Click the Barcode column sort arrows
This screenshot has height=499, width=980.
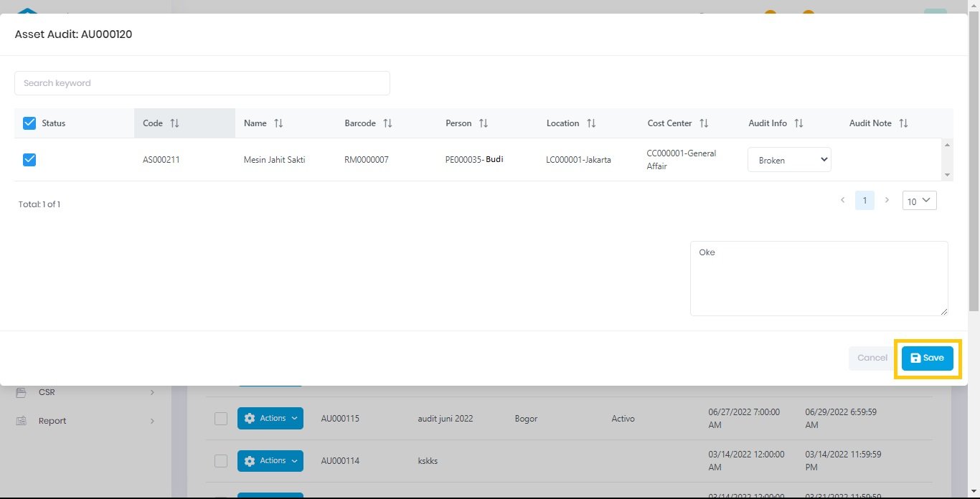click(387, 123)
